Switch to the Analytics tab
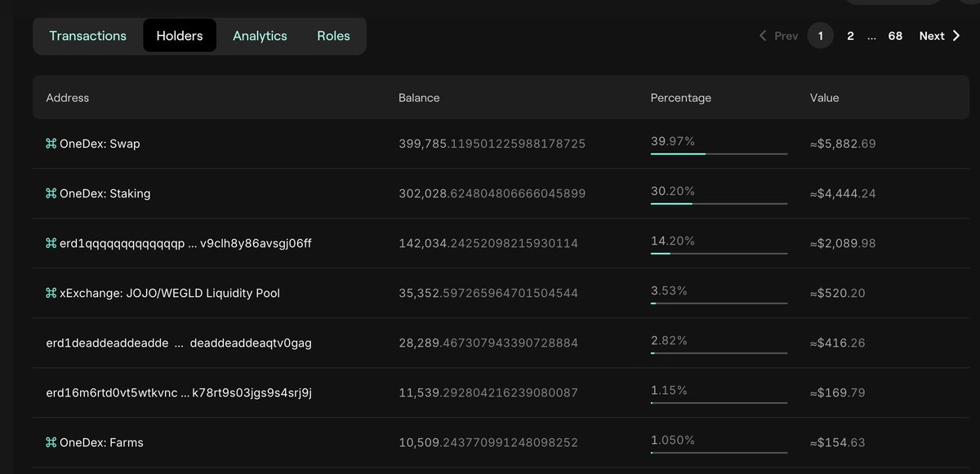980x474 pixels. click(260, 36)
